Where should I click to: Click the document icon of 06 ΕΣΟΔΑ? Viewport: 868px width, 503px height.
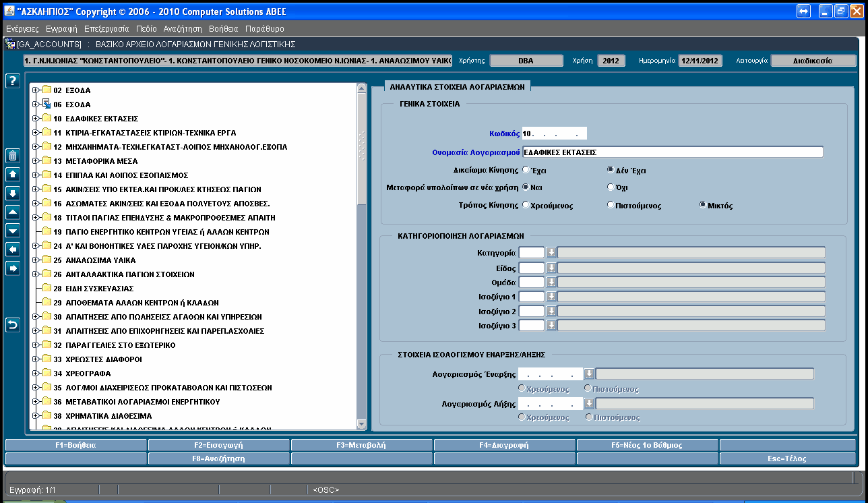46,104
